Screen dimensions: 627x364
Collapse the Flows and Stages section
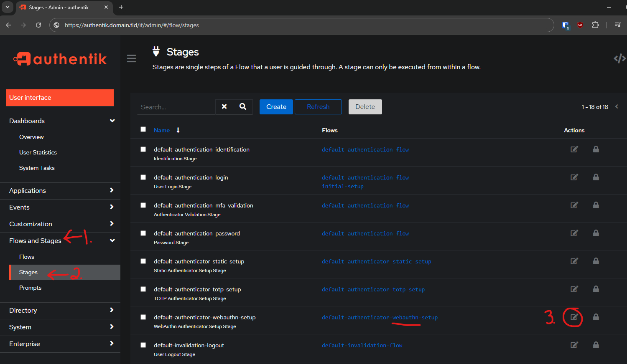coord(60,240)
